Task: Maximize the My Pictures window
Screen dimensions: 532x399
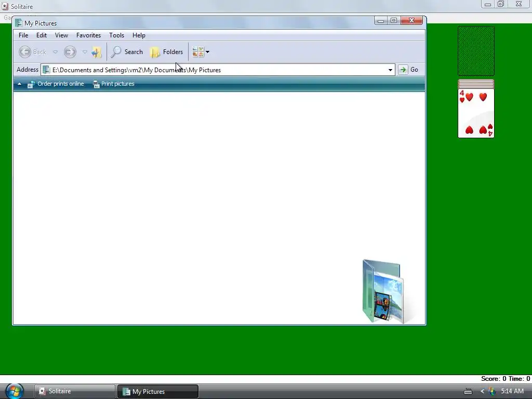Action: pos(394,21)
